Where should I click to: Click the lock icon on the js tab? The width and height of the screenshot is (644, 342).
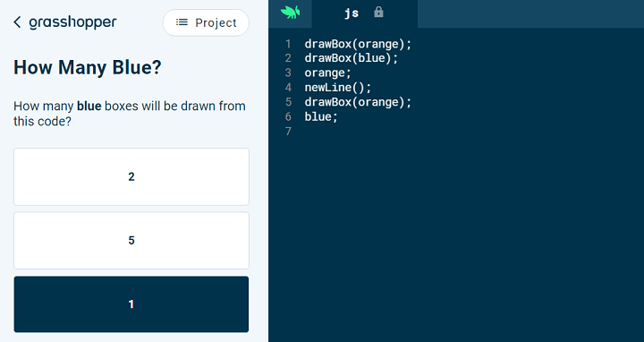pos(378,13)
